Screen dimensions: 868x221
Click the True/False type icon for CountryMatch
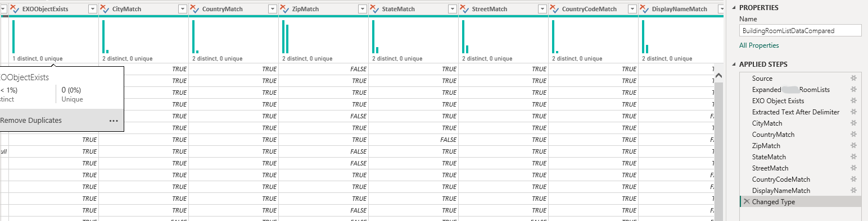click(195, 9)
